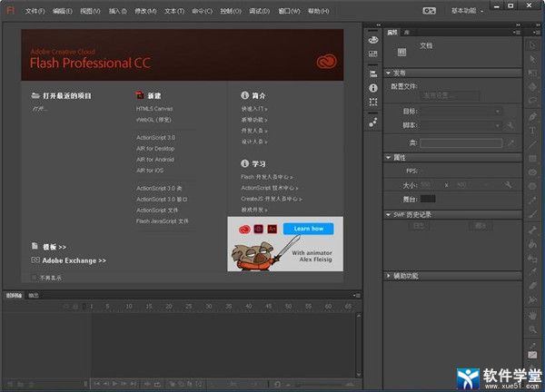Open the collapsed Info panel
The width and height of the screenshot is (545, 392).
[373, 88]
